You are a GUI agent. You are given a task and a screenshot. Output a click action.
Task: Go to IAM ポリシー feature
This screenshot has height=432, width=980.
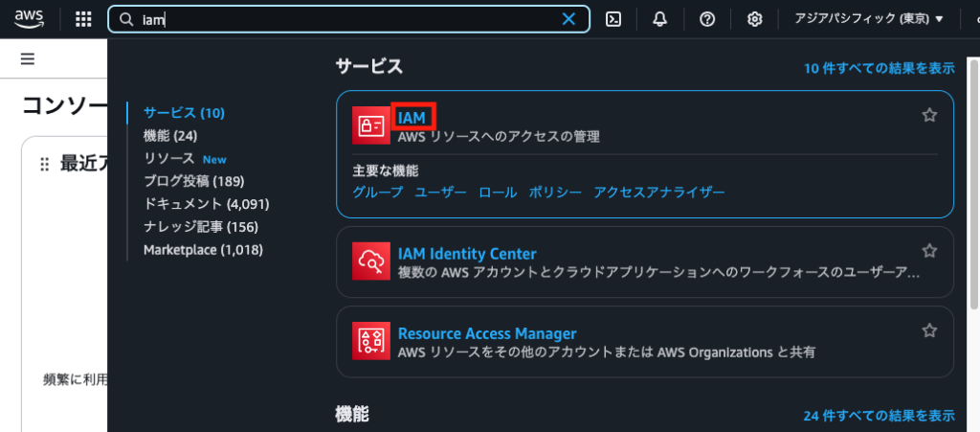tap(555, 192)
